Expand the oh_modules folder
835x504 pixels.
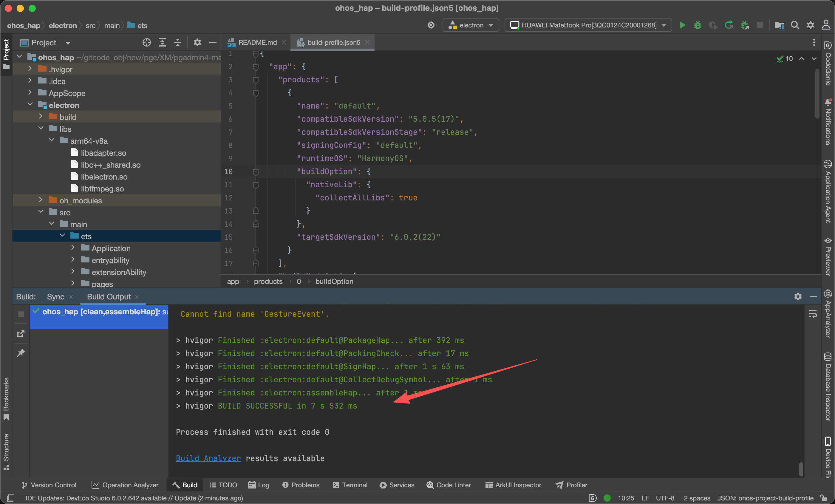coord(41,200)
